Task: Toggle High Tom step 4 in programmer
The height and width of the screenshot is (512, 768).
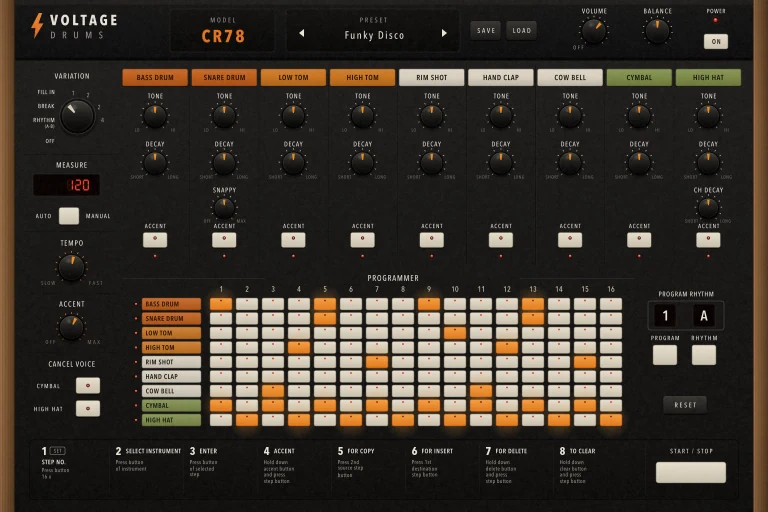Action: coord(299,347)
